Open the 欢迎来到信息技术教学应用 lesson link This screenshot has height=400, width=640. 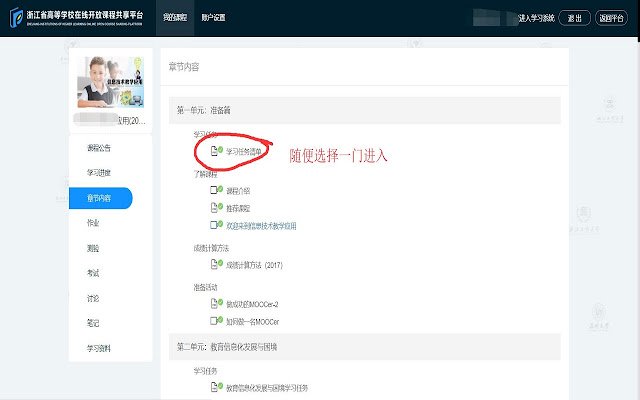pyautogui.click(x=261, y=226)
